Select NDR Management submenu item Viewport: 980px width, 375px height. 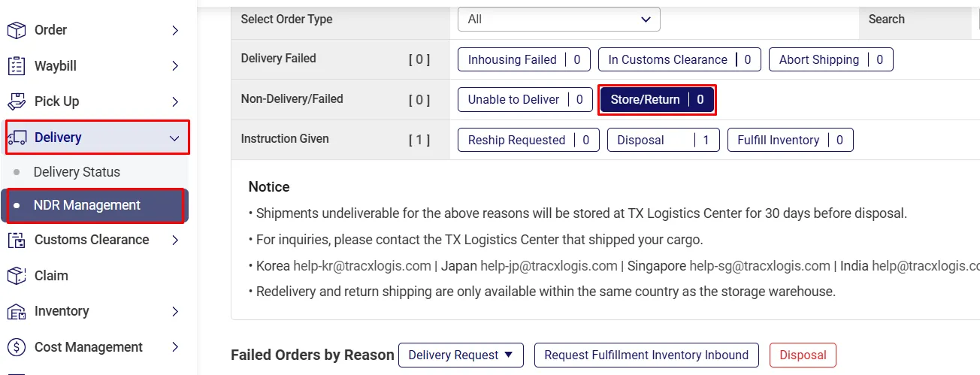[x=87, y=205]
